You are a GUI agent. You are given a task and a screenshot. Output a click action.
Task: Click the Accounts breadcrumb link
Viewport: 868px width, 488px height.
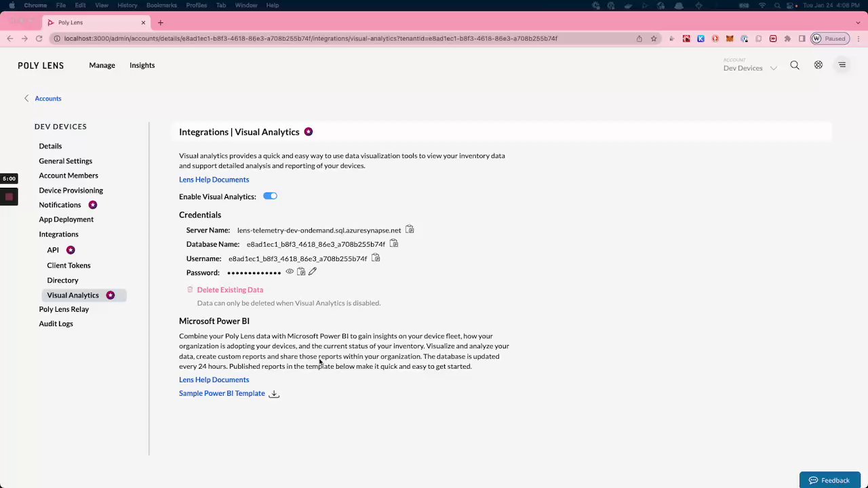48,98
